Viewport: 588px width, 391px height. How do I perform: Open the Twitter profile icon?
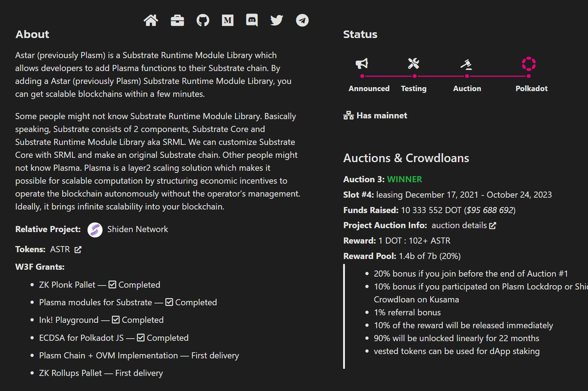(x=277, y=20)
